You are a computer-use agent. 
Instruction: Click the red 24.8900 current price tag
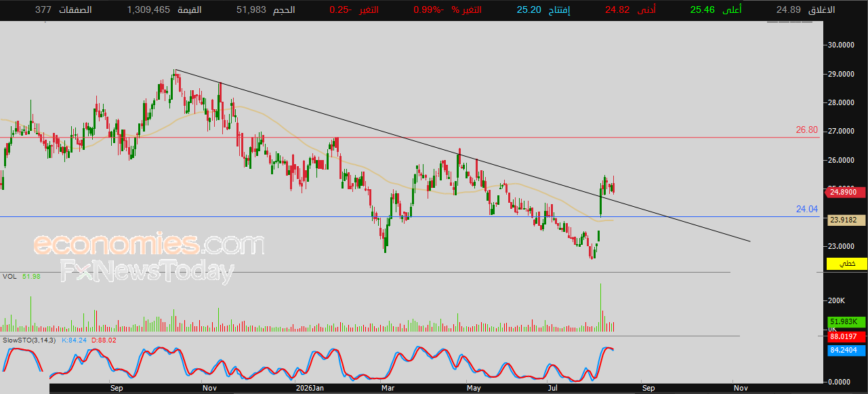(x=847, y=192)
